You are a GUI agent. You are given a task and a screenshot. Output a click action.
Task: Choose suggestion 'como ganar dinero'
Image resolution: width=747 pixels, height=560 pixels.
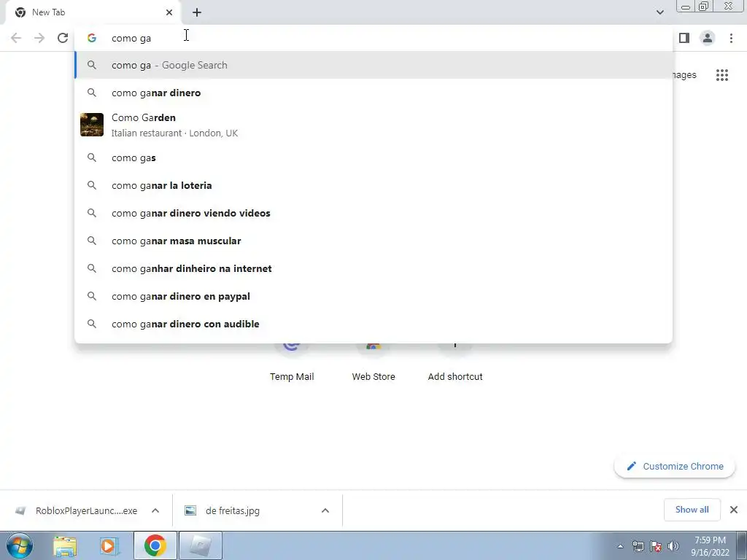coord(373,93)
